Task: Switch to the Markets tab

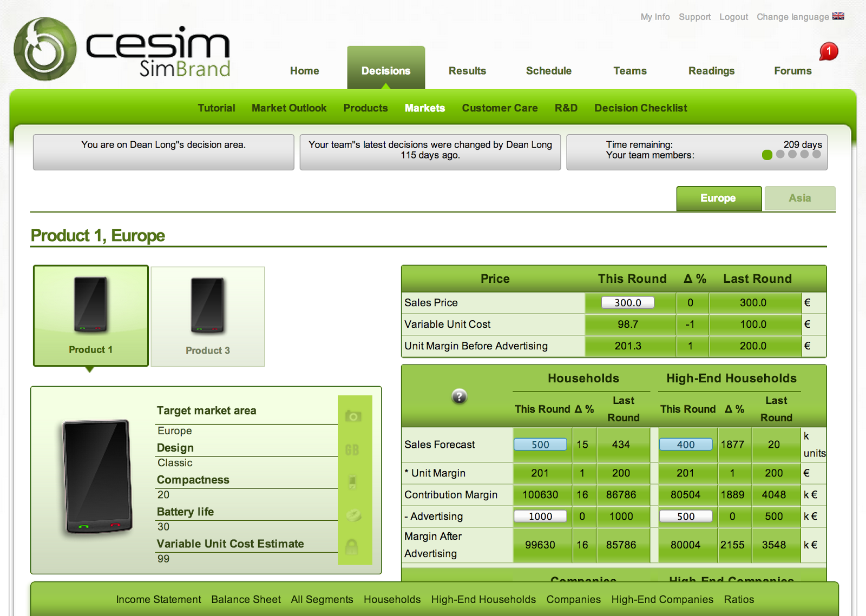Action: pos(424,108)
